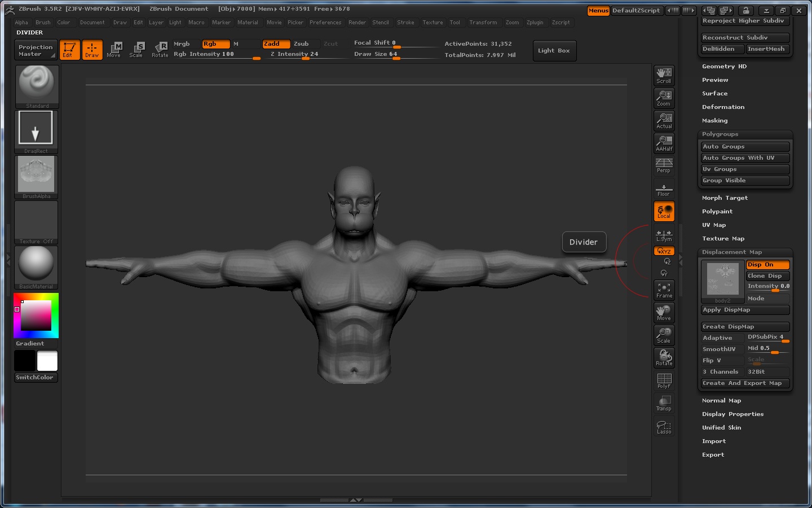Open the Zplugin menu

(x=535, y=23)
